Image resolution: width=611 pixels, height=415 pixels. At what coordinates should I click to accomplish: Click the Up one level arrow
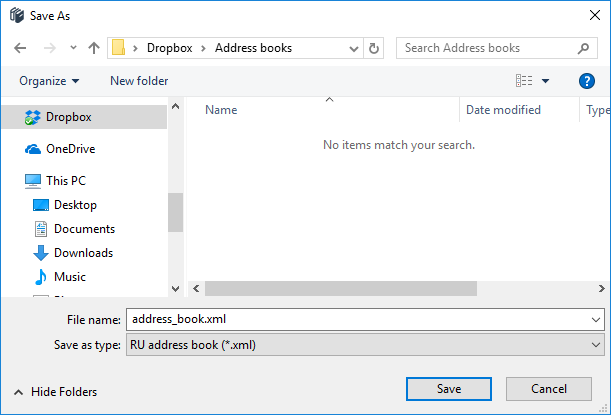pyautogui.click(x=94, y=48)
